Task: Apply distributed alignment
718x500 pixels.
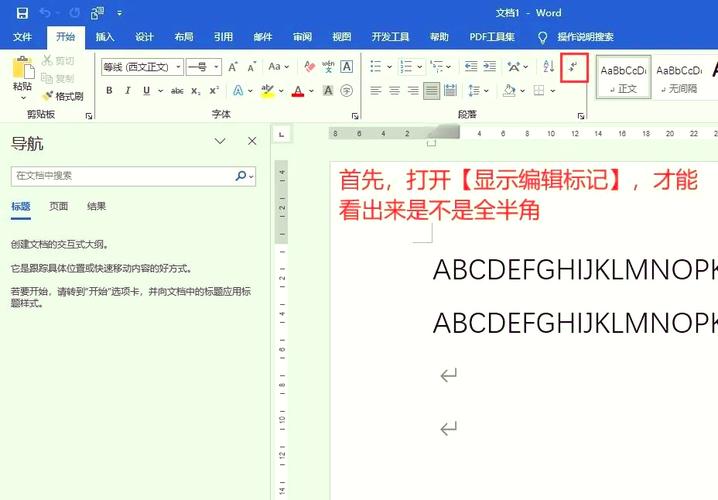Action: click(x=451, y=91)
